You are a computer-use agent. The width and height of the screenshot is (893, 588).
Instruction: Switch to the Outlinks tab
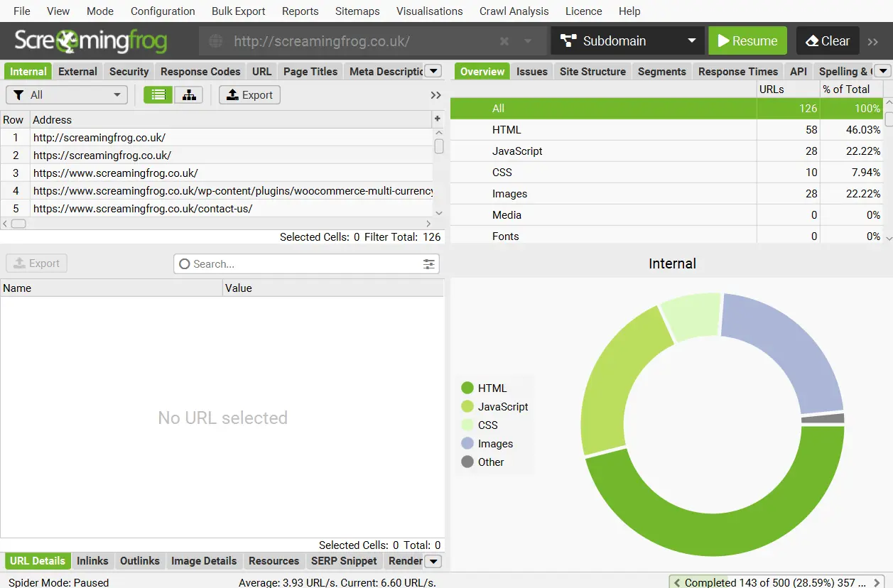point(140,561)
